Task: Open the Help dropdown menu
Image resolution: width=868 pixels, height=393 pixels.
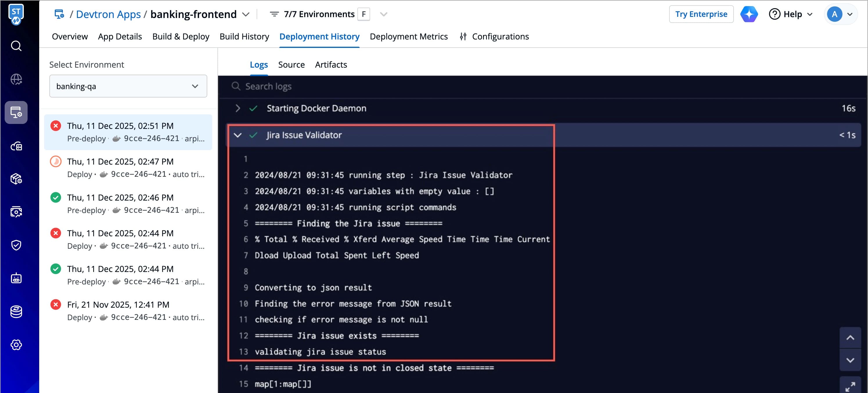Action: coord(790,14)
